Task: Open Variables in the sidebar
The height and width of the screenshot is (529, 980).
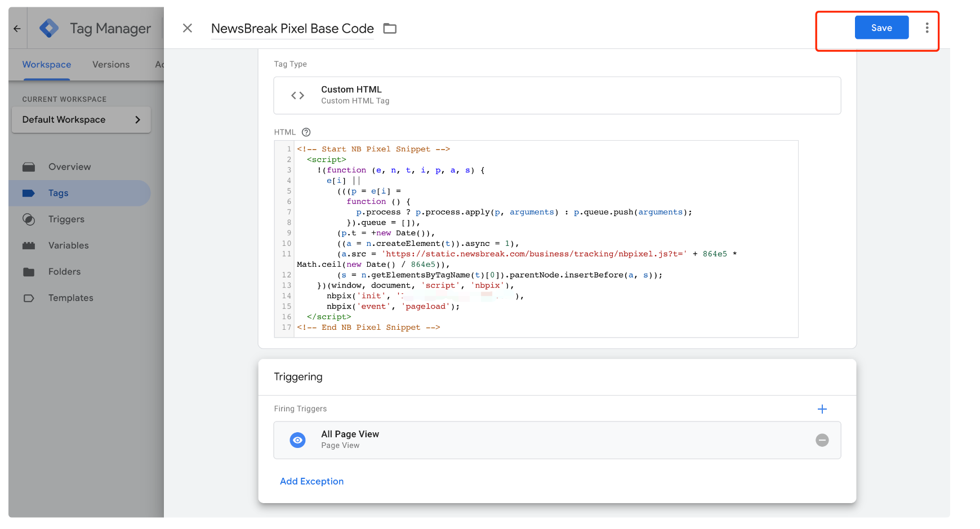Action: 69,245
